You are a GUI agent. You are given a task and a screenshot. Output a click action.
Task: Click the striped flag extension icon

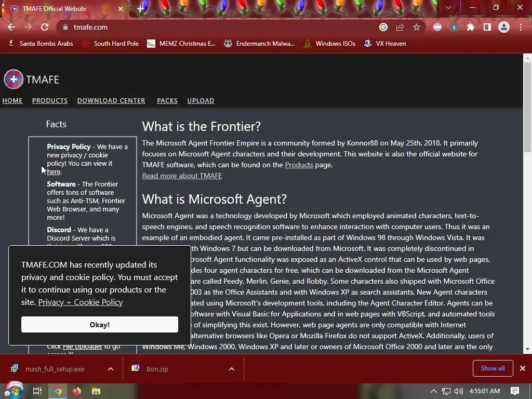tap(437, 27)
